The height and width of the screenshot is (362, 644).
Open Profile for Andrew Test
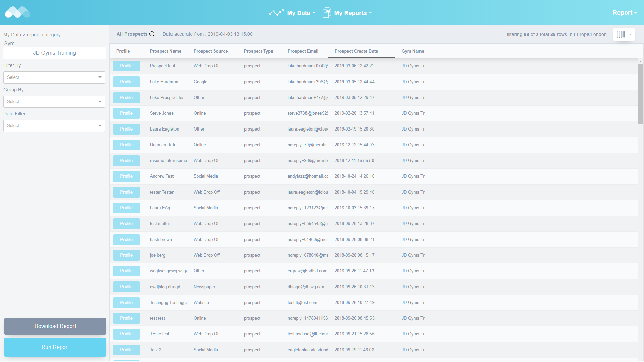(126, 176)
